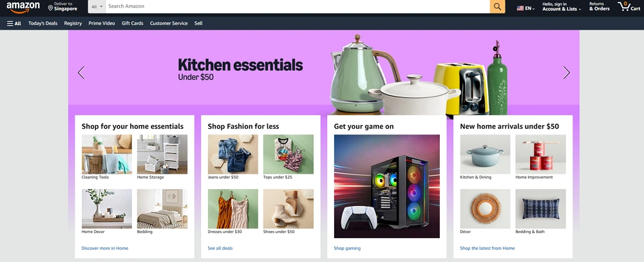This screenshot has height=262, width=644.
Task: Open the shopping cart icon
Action: coord(629,6)
